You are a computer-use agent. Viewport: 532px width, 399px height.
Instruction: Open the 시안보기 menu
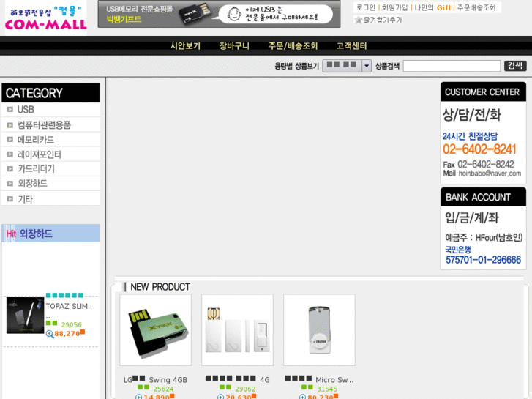185,46
